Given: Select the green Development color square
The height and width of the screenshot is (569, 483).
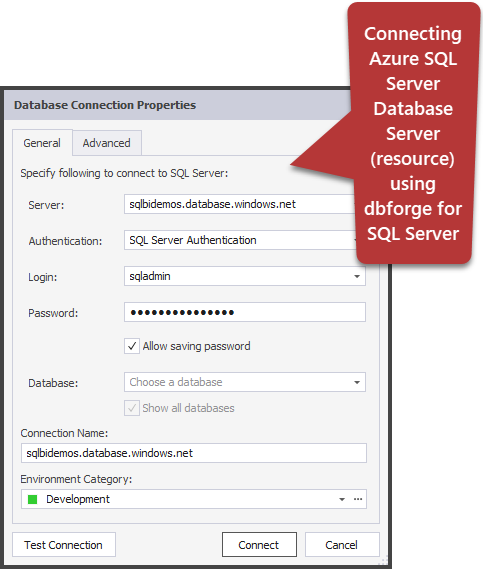Looking at the screenshot, I should pyautogui.click(x=33, y=500).
